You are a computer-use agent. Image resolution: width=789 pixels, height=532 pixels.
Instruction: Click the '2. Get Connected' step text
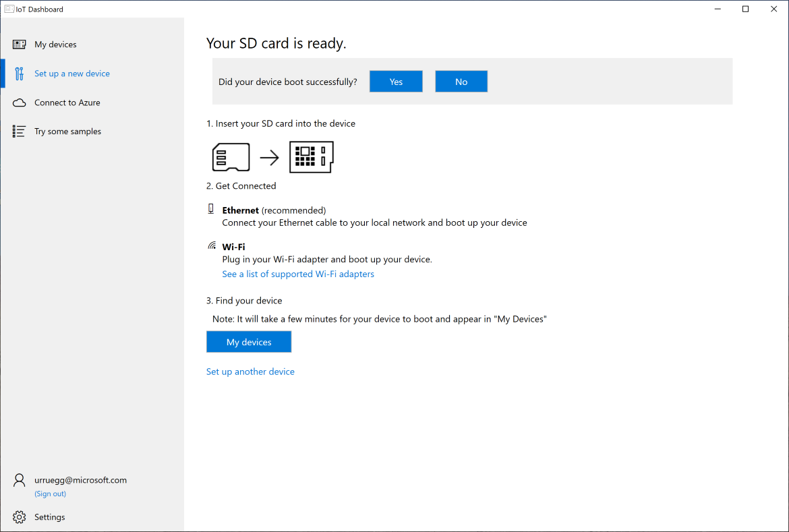[x=241, y=185]
